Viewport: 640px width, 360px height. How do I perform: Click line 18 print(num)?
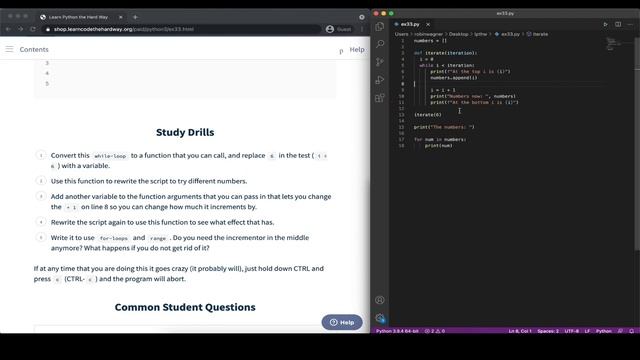click(438, 146)
